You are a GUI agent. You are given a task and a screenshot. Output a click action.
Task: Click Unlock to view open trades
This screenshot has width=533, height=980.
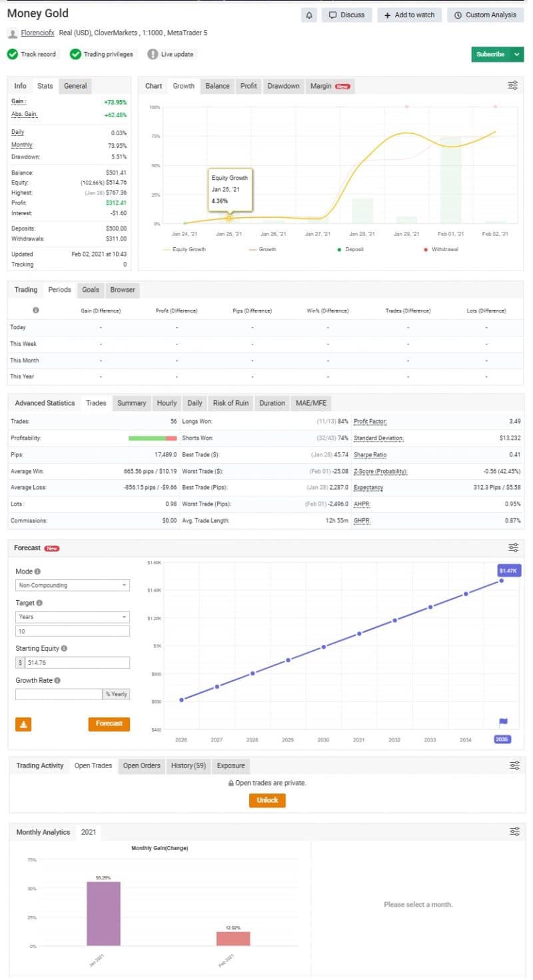(267, 800)
